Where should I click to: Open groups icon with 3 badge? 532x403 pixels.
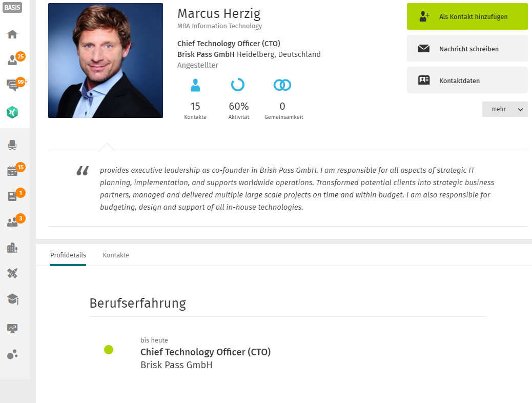click(x=12, y=222)
